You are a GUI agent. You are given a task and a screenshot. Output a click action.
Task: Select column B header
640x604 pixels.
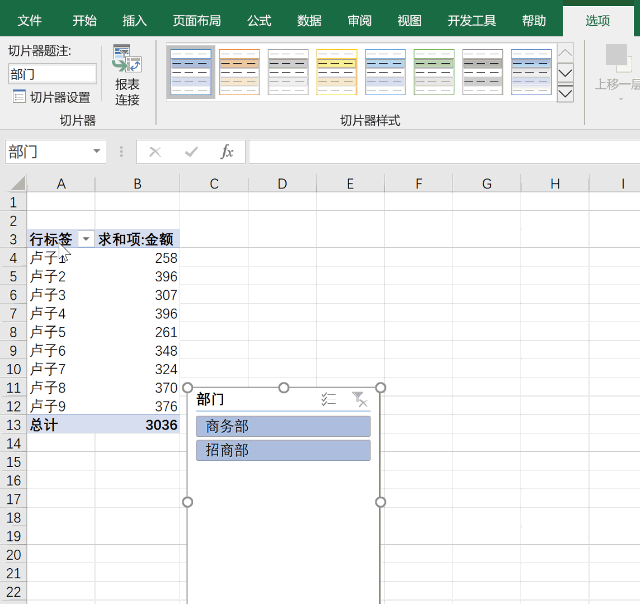[x=137, y=184]
